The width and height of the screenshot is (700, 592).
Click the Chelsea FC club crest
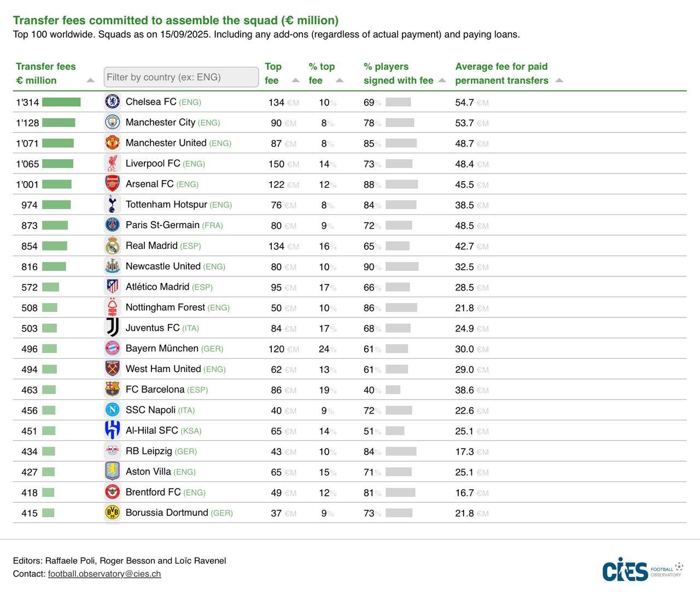(x=112, y=102)
